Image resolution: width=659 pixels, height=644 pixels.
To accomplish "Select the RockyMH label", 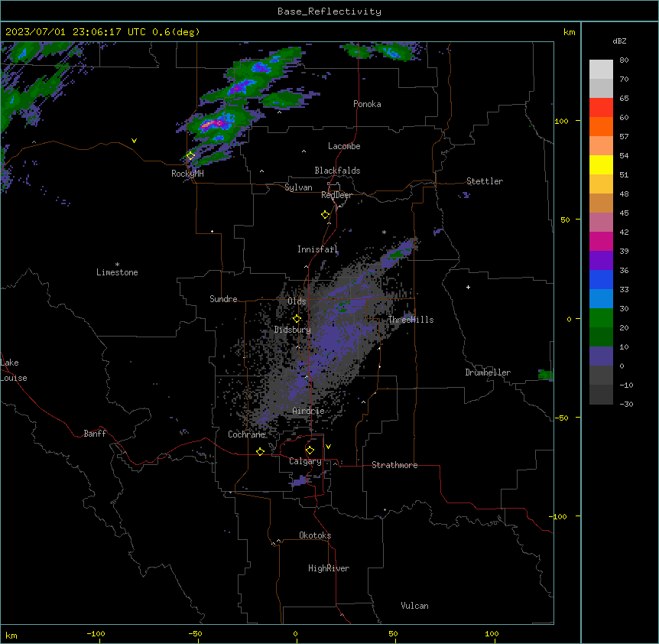I will tap(187, 174).
